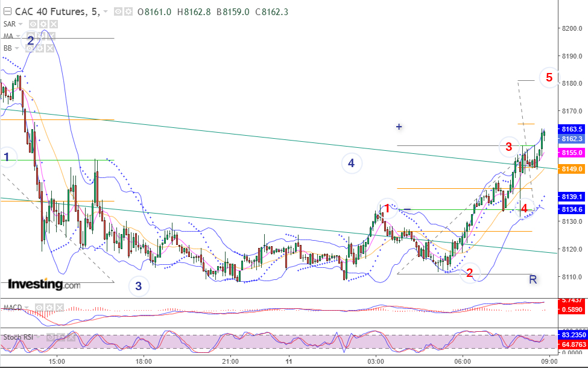The width and height of the screenshot is (588, 368).
Task: Open BB indicator settings gear
Action: point(40,48)
